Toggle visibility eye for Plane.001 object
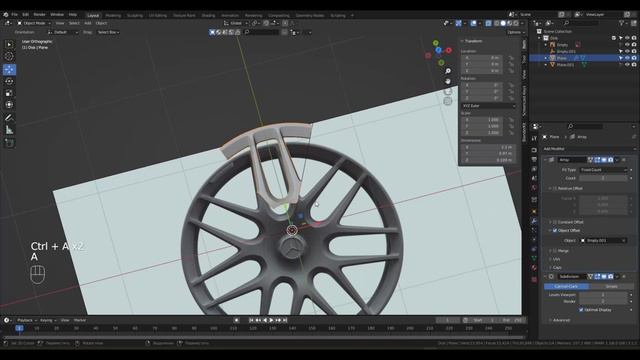This screenshot has width=640, height=360. pos(627,64)
